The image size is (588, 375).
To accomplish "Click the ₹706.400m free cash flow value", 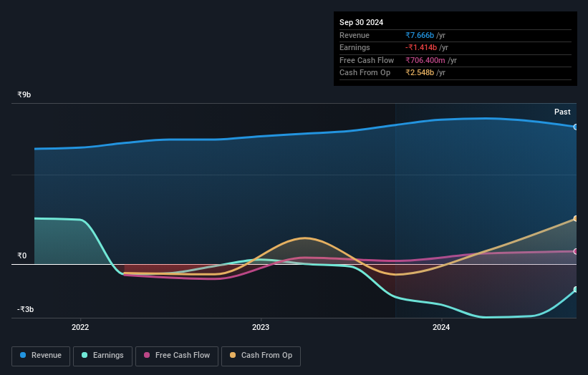I will 425,60.
